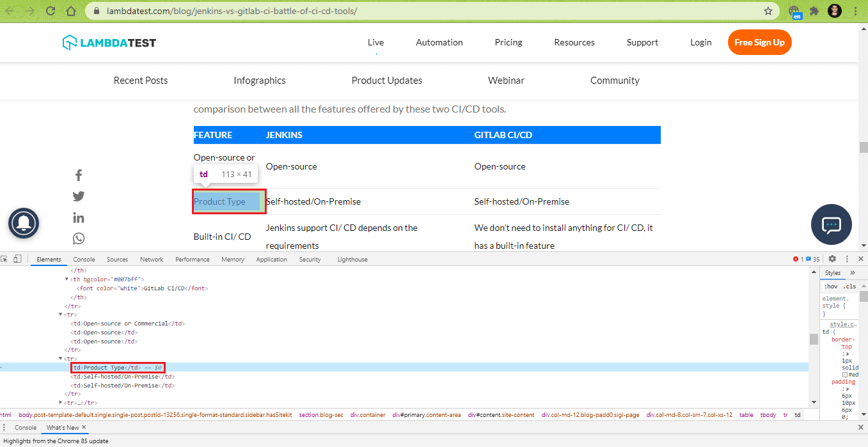
Task: Share the post using the WhatsApp icon
Action: (78, 238)
